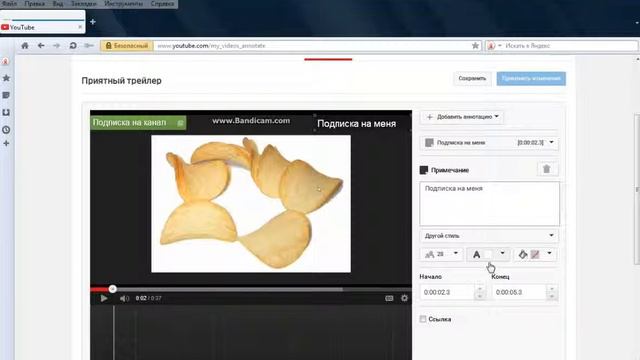Click the browser home icon
Viewport: 640px width, 360px height.
coord(25,46)
